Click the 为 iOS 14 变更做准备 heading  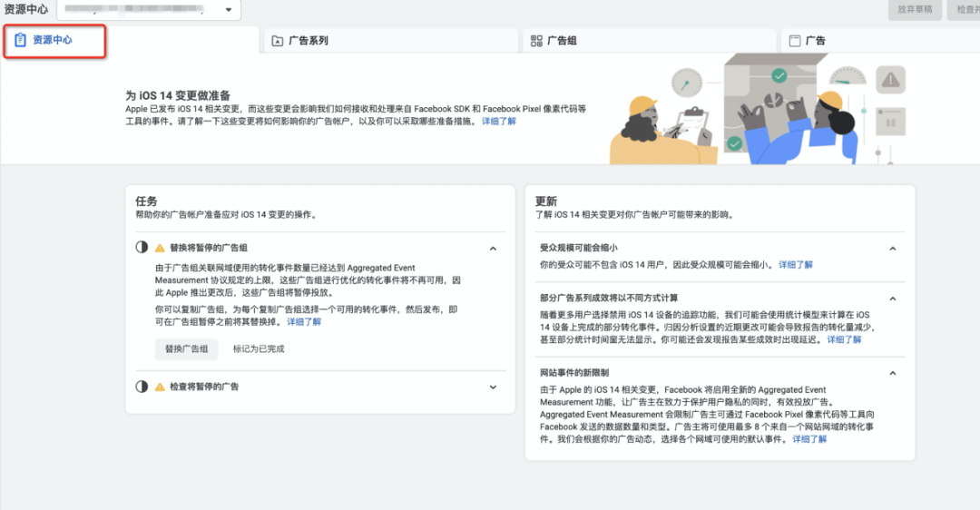178,95
